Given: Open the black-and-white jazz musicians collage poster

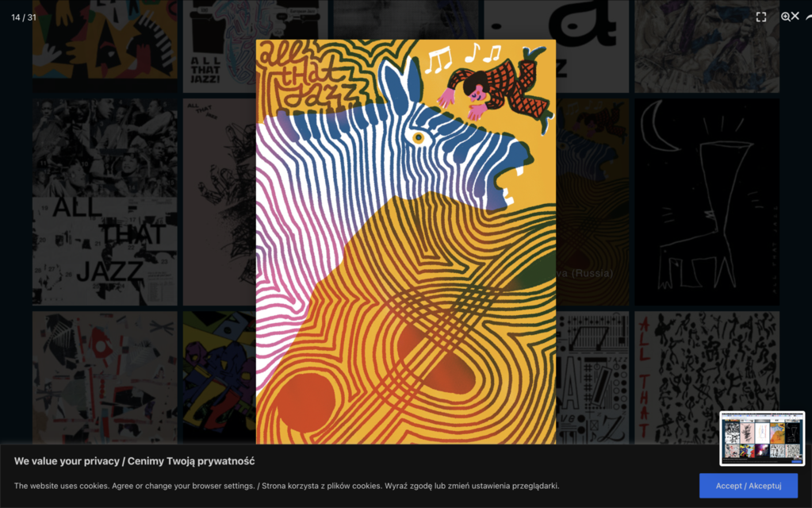Looking at the screenshot, I should point(105,202).
